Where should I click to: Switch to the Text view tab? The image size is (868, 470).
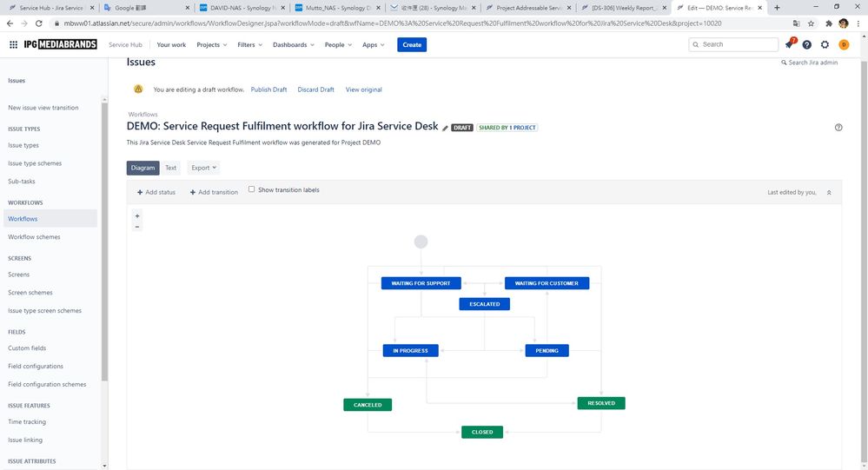(x=171, y=168)
